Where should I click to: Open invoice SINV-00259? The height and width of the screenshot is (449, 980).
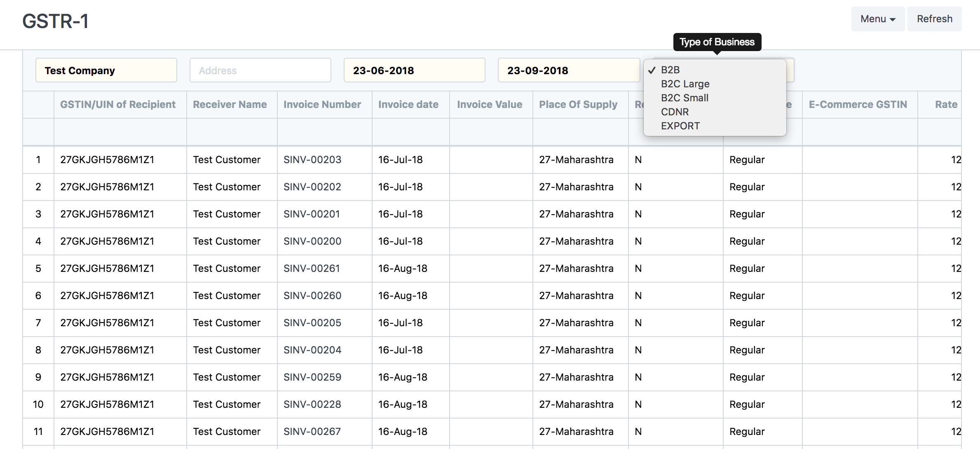312,377
